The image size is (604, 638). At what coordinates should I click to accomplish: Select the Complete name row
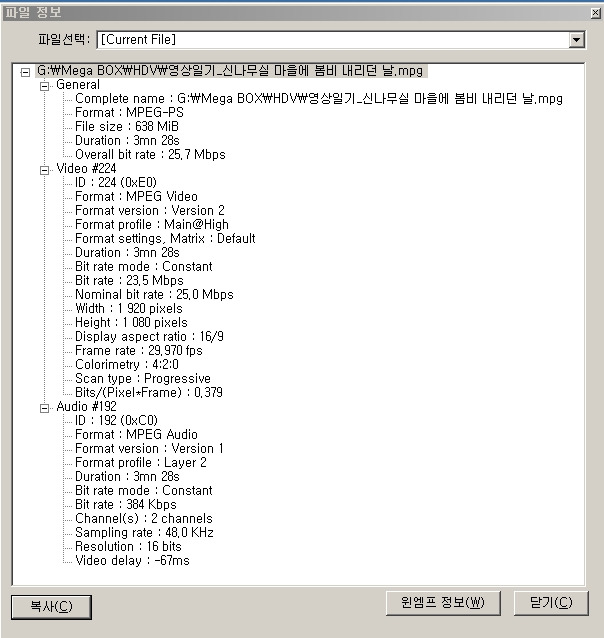click(x=319, y=98)
